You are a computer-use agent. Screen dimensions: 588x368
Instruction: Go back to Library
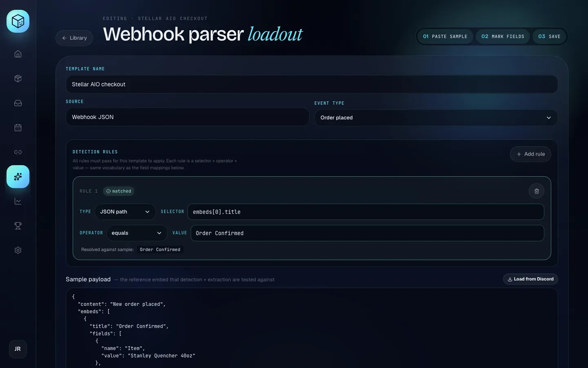[74, 38]
